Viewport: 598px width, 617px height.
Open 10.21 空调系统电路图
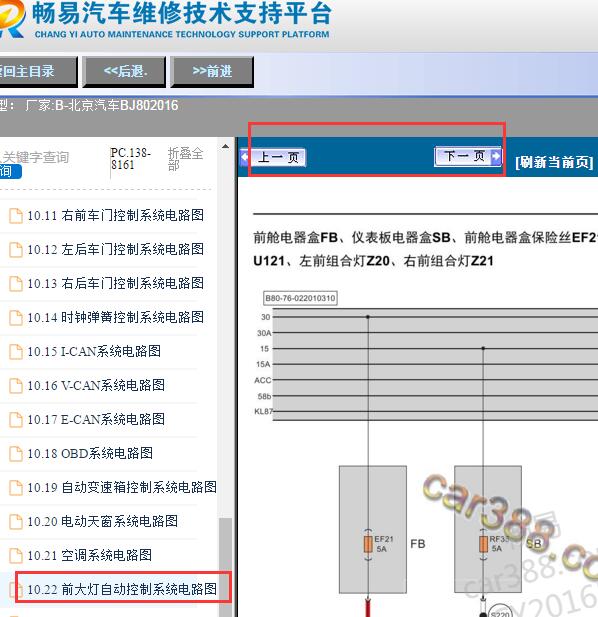click(89, 555)
